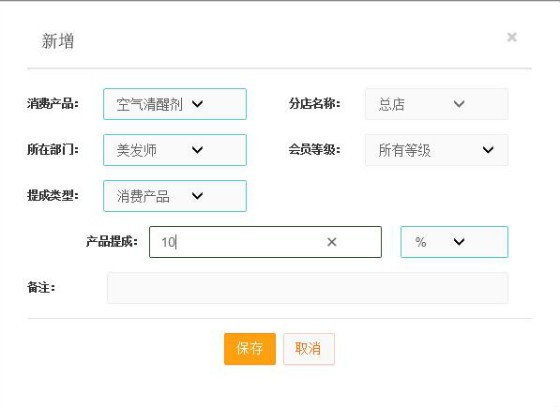Click the 取消 button
This screenshot has width=560, height=412.
[309, 349]
